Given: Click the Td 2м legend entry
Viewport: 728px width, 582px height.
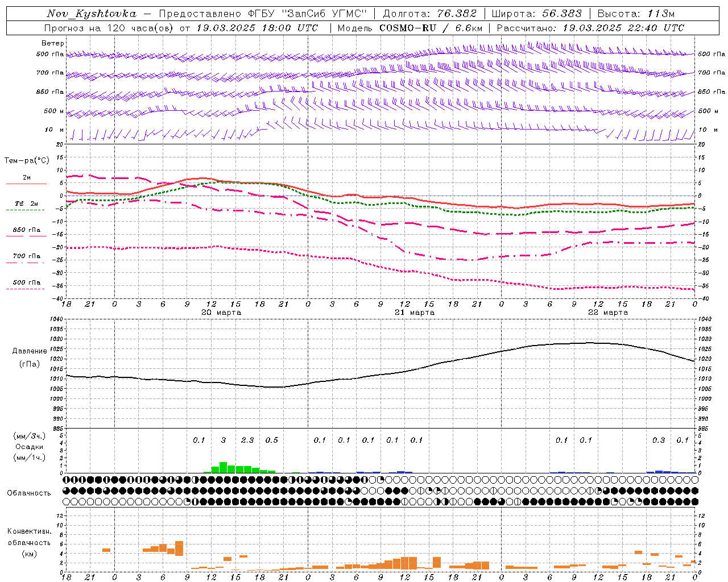Looking at the screenshot, I should coord(27,203).
